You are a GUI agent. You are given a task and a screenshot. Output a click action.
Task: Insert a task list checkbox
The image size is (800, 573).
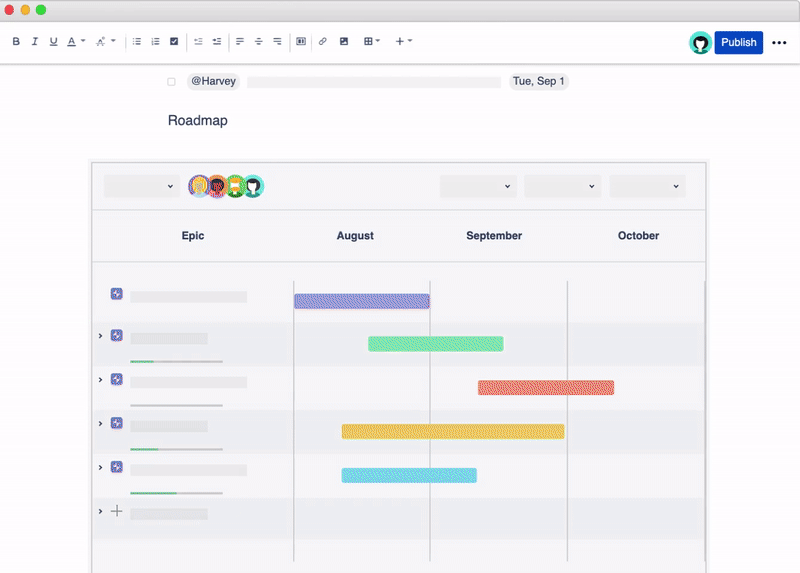click(174, 41)
